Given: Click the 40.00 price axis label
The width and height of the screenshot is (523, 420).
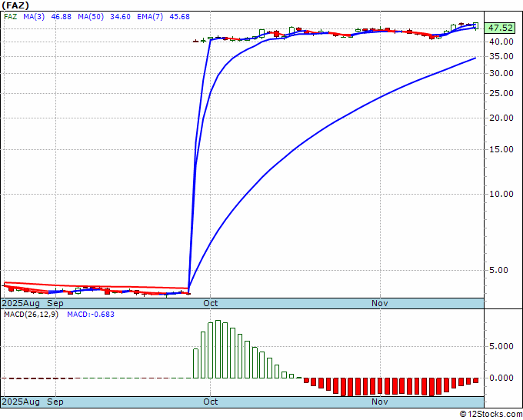Looking at the screenshot, I should [x=501, y=42].
